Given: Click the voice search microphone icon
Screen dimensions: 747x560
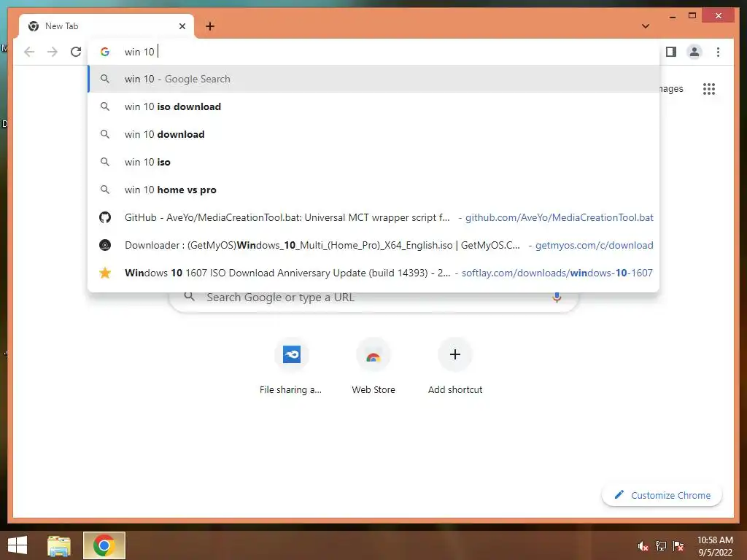Looking at the screenshot, I should pos(557,297).
